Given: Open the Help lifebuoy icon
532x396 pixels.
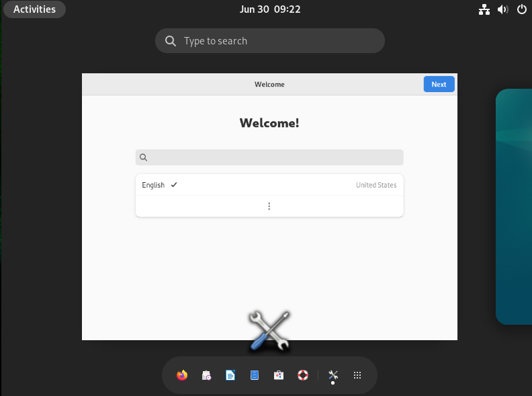Looking at the screenshot, I should point(303,375).
